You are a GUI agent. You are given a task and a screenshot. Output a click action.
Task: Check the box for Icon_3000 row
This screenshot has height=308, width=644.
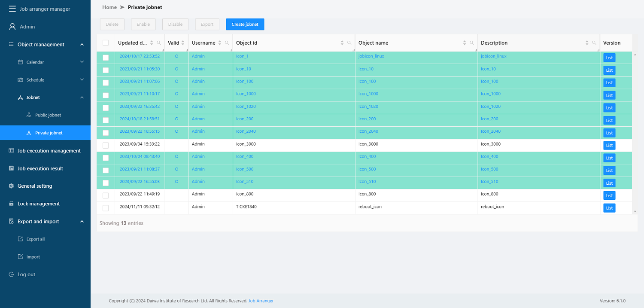106,145
